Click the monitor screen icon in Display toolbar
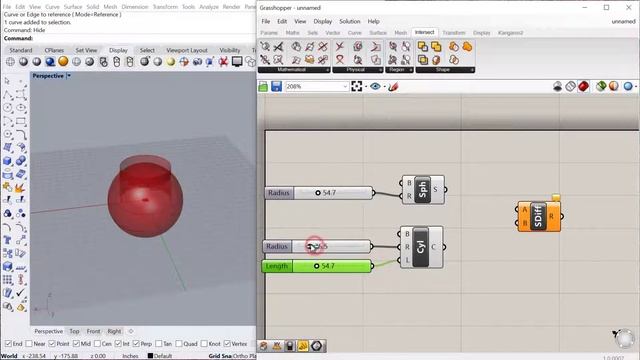 237,62
